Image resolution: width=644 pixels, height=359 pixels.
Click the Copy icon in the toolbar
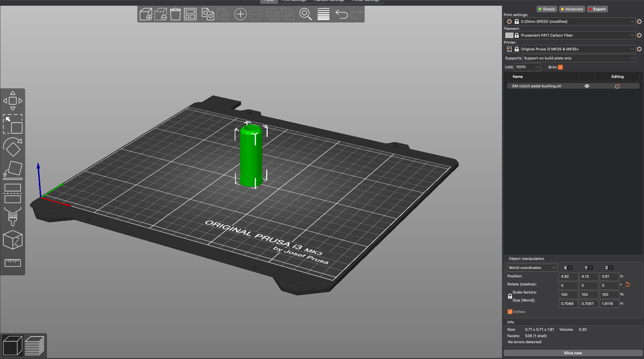[208, 14]
